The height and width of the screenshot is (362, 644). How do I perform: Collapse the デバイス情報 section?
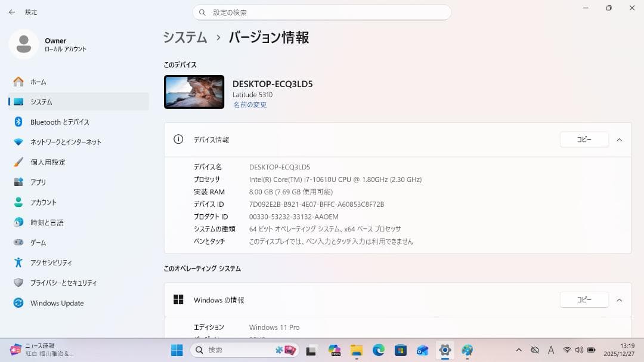coord(619,139)
